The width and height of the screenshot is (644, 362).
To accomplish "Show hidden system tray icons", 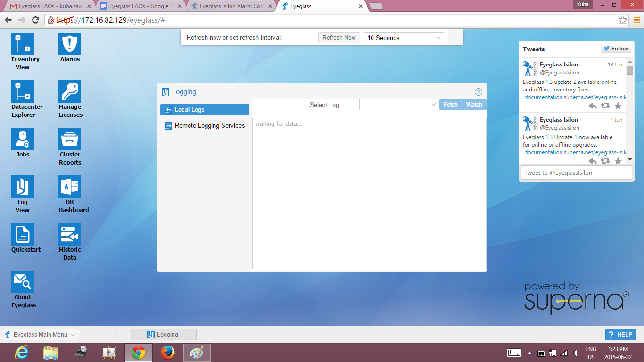I will [529, 353].
